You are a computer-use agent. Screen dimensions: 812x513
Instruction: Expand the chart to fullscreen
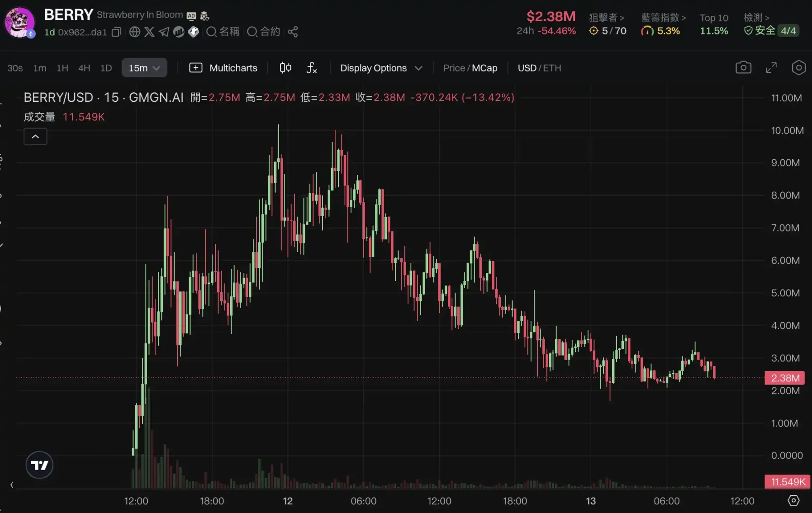point(771,67)
